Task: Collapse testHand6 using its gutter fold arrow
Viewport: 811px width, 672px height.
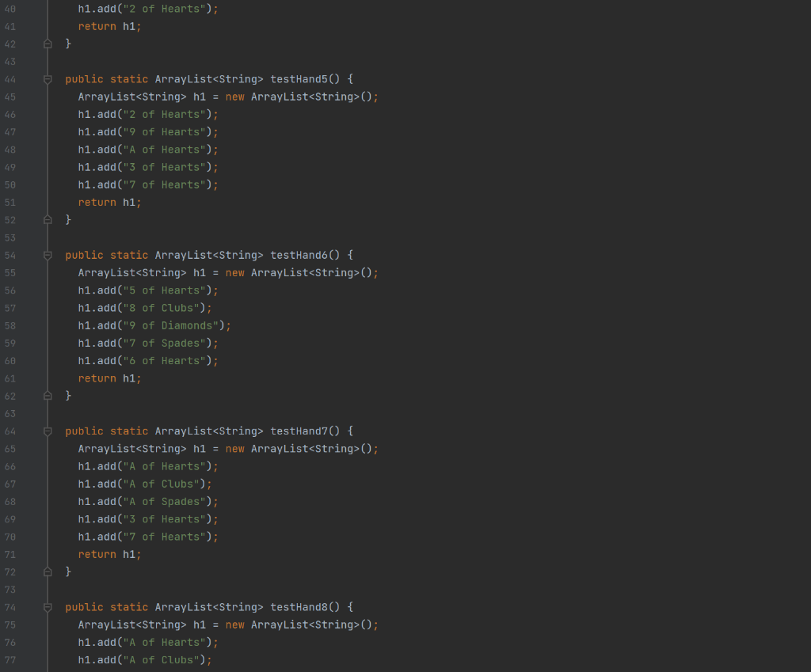Action: 48,255
